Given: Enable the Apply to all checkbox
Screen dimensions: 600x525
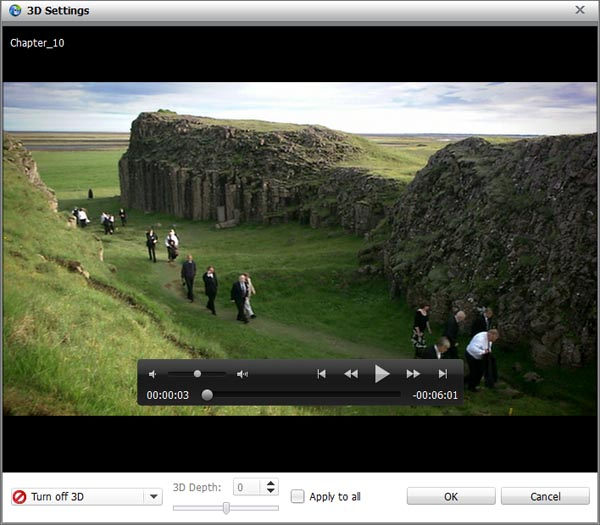Looking at the screenshot, I should (x=297, y=496).
